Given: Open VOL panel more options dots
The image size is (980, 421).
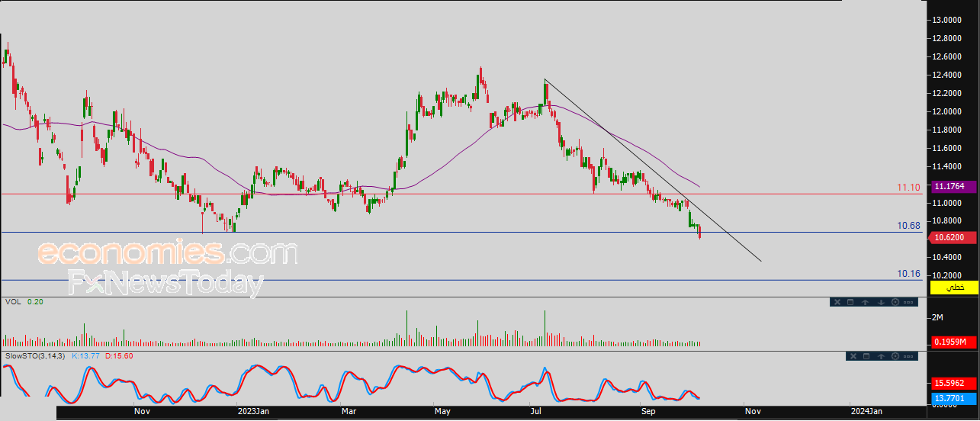Looking at the screenshot, I should pyautogui.click(x=908, y=302).
